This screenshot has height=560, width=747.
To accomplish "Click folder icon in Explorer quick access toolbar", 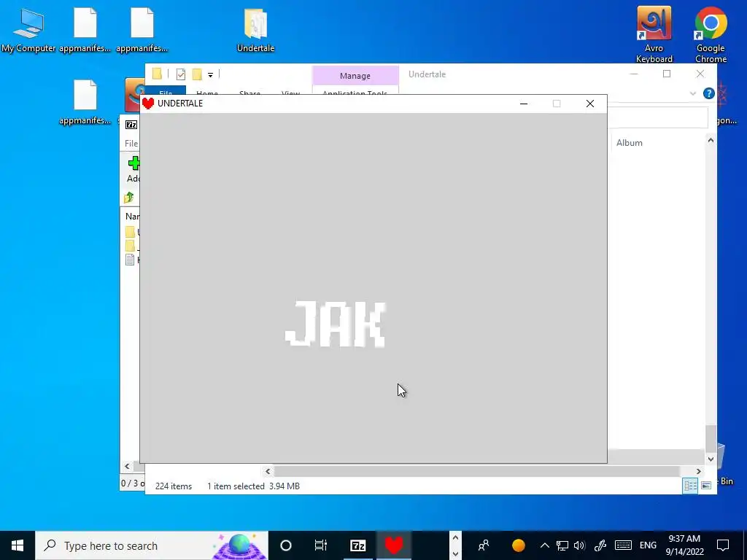I will tap(157, 74).
